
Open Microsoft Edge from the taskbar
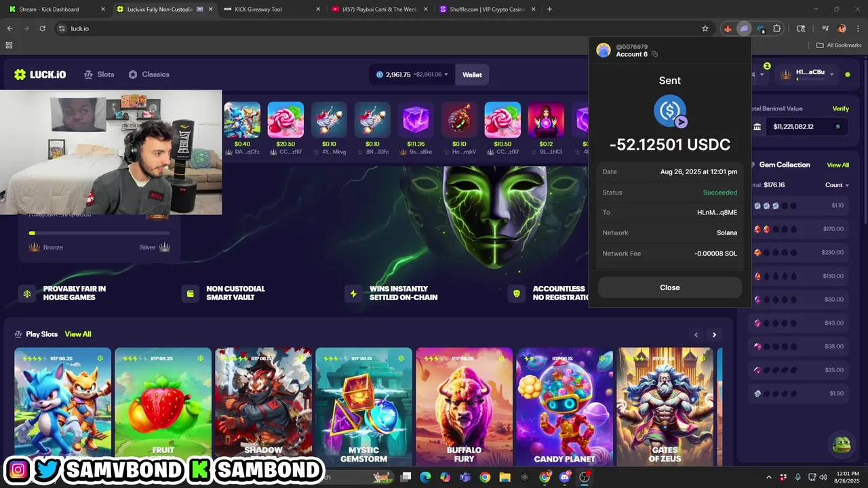pyautogui.click(x=425, y=477)
